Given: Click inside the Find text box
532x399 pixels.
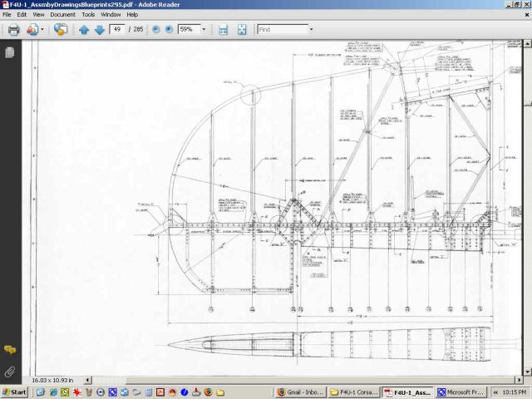Looking at the screenshot, I should (281, 29).
